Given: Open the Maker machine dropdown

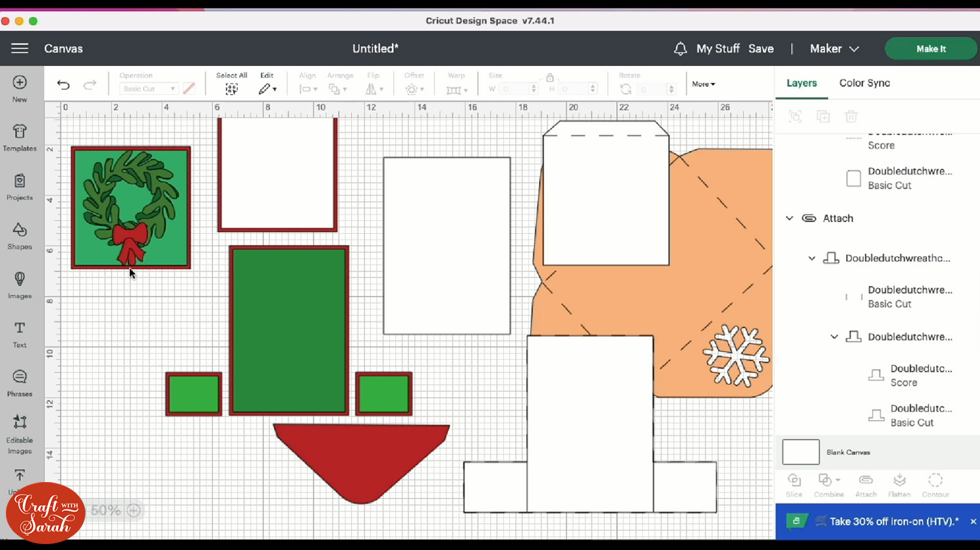Looking at the screenshot, I should (834, 48).
